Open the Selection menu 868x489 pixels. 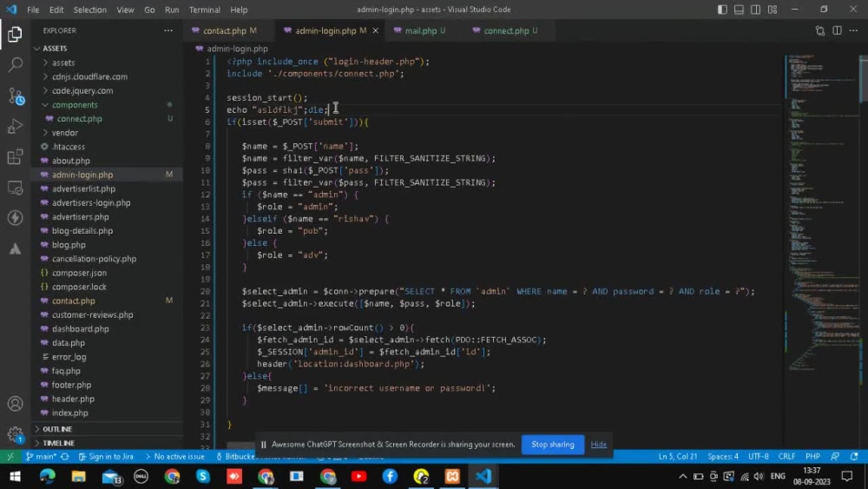(x=89, y=10)
